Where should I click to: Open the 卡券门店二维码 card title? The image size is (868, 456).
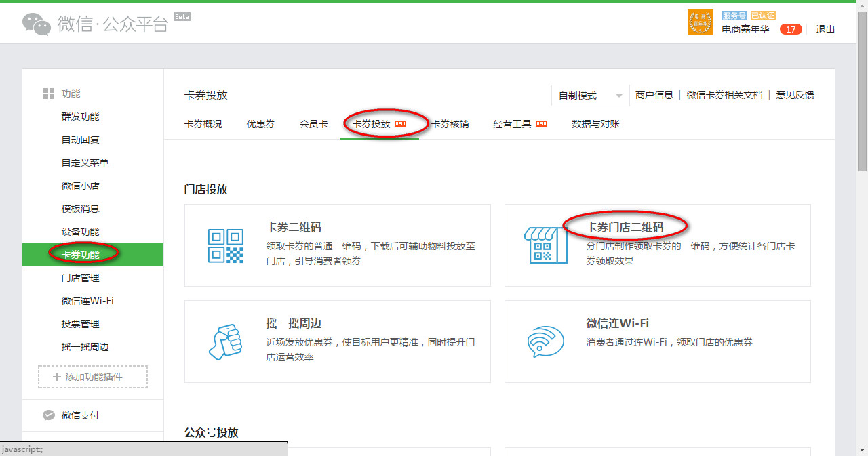point(625,227)
